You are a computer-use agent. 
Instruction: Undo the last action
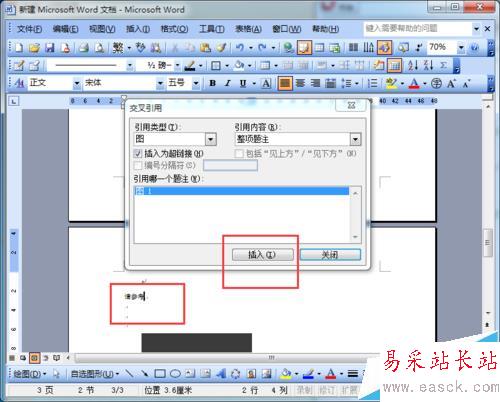tap(239, 48)
